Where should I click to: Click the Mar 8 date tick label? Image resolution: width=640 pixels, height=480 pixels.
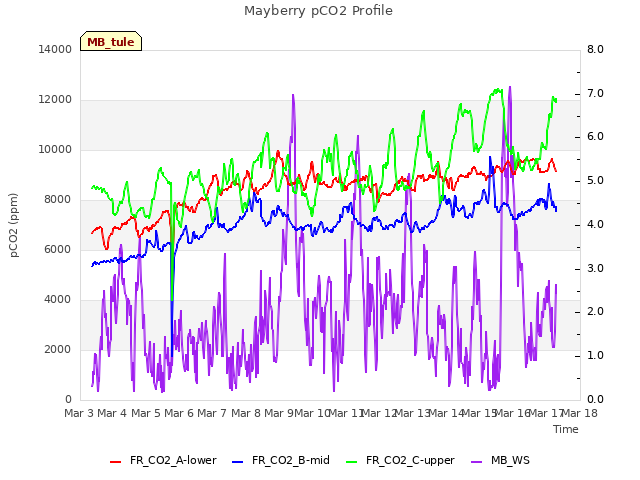point(245,413)
